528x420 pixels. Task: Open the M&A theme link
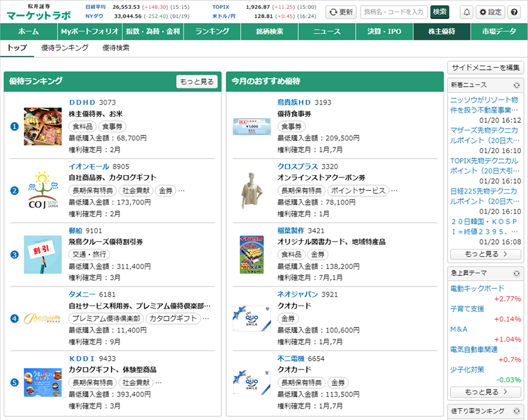coord(459,329)
